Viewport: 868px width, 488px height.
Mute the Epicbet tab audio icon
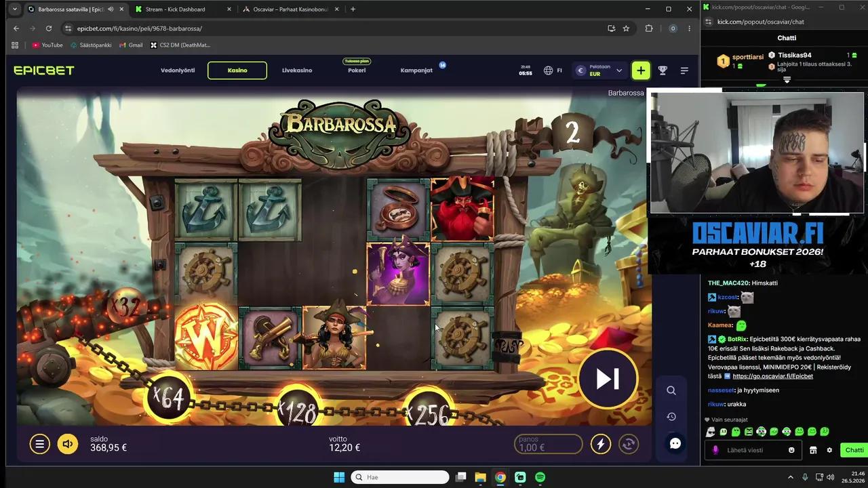tap(111, 9)
